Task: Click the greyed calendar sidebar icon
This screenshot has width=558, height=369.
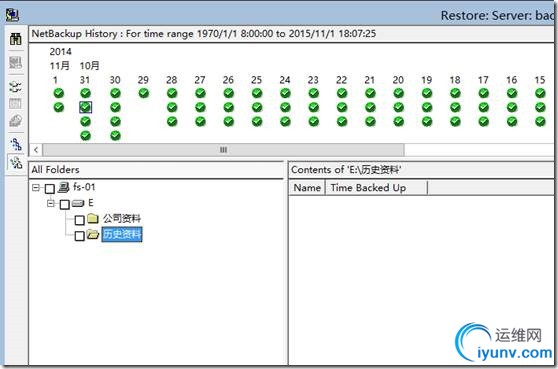Action: tap(15, 104)
